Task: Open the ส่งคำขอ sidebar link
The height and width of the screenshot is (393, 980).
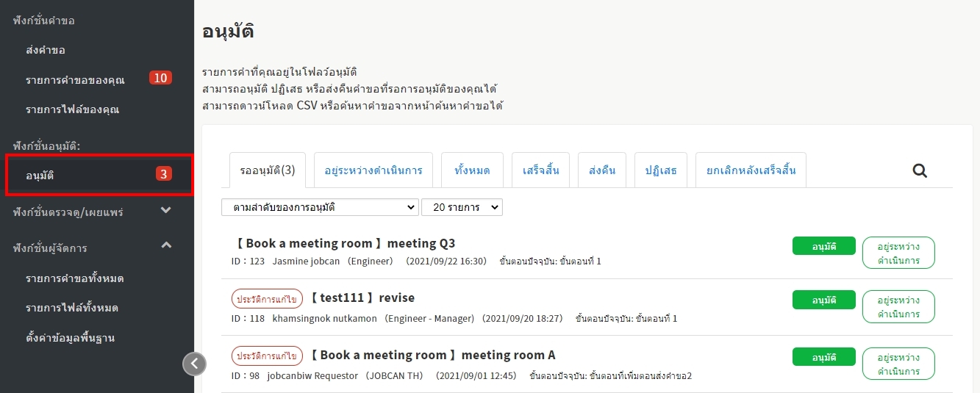Action: point(46,50)
